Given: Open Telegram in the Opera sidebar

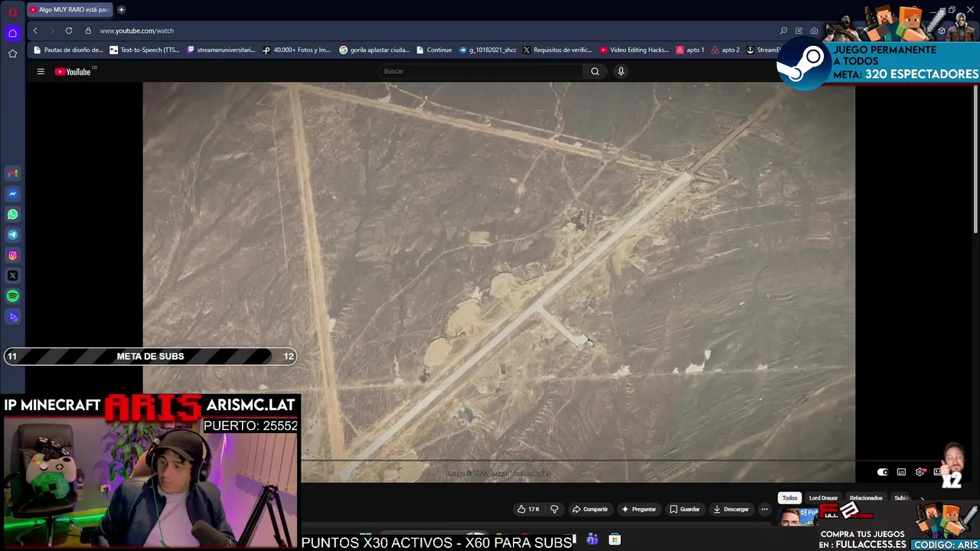Looking at the screenshot, I should coord(12,235).
